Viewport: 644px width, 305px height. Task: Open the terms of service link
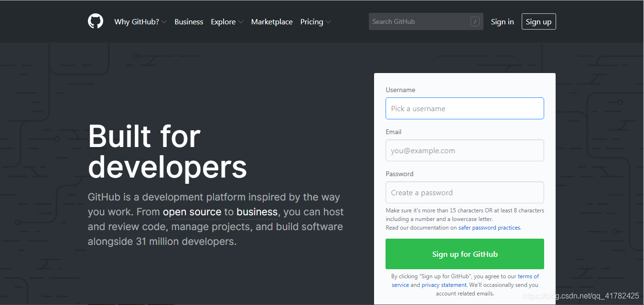(x=528, y=276)
